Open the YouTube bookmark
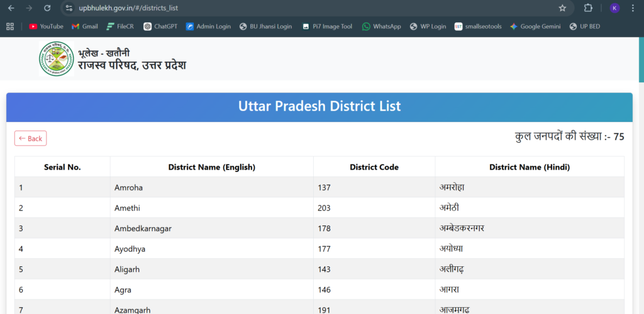The width and height of the screenshot is (644, 314). (x=46, y=26)
